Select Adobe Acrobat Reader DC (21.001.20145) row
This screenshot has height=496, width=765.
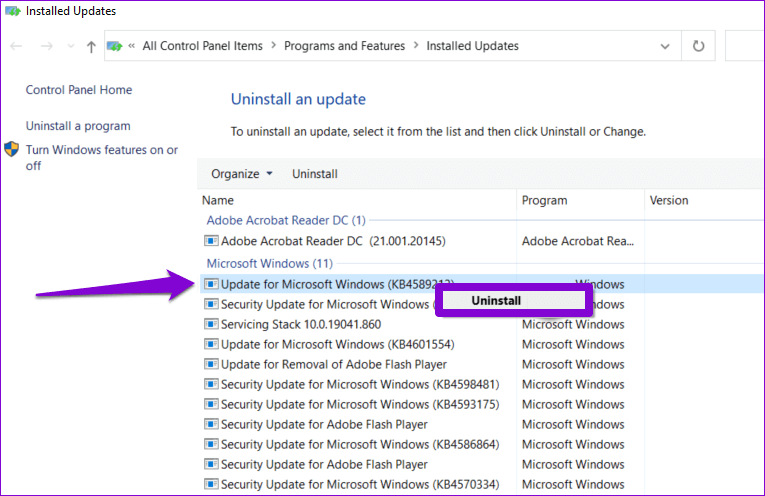point(333,241)
